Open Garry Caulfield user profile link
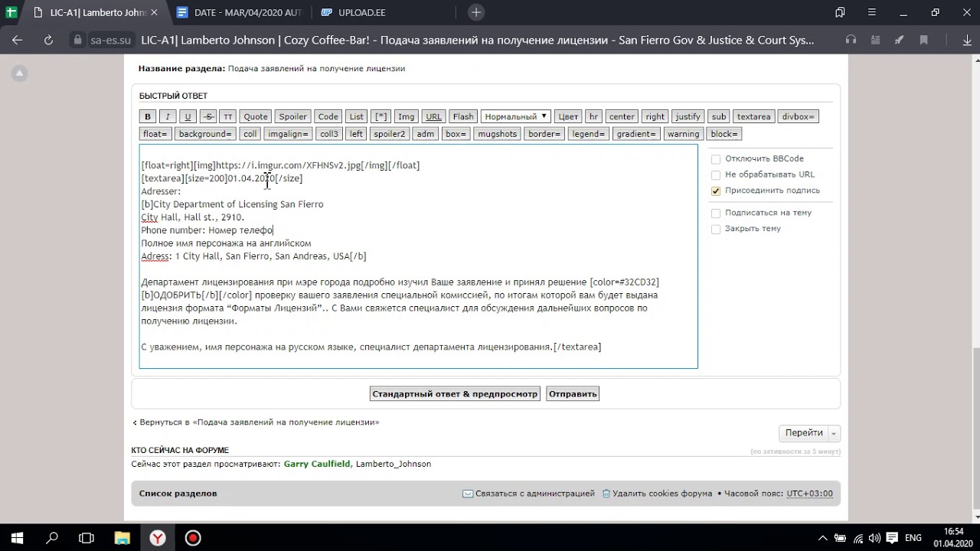This screenshot has height=551, width=980. click(317, 464)
